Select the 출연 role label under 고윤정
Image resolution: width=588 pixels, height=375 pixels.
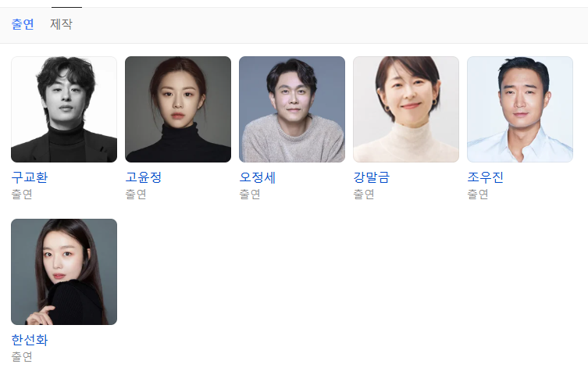coord(136,195)
